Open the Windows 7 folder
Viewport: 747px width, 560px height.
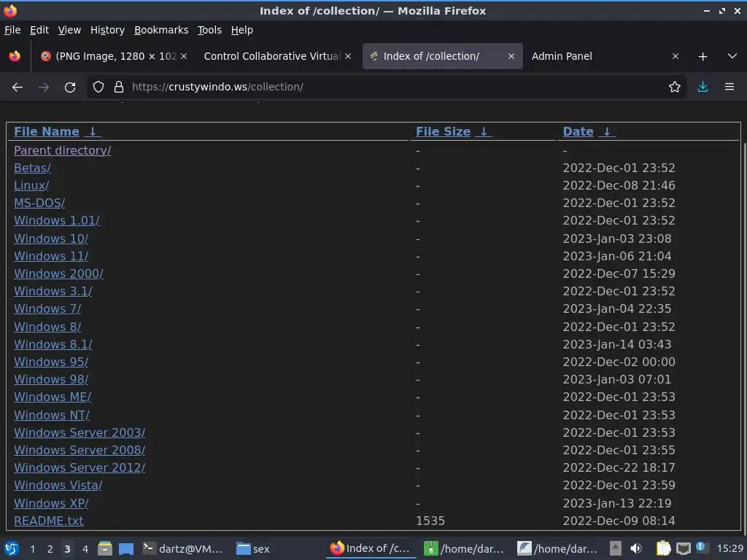coord(47,308)
